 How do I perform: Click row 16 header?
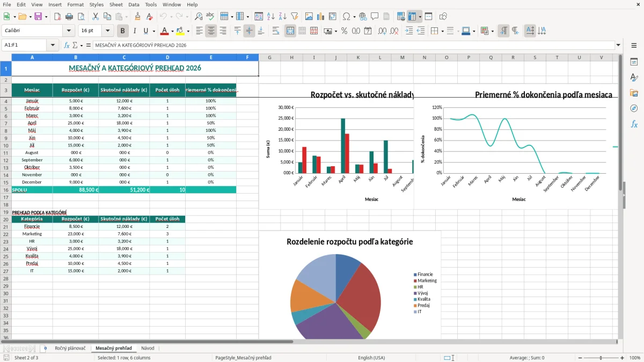(6, 190)
